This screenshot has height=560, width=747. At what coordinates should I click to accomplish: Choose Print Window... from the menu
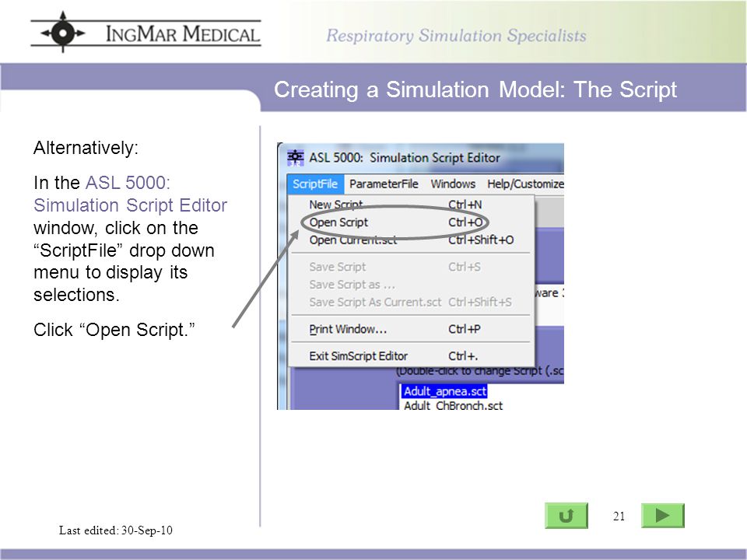412,329
